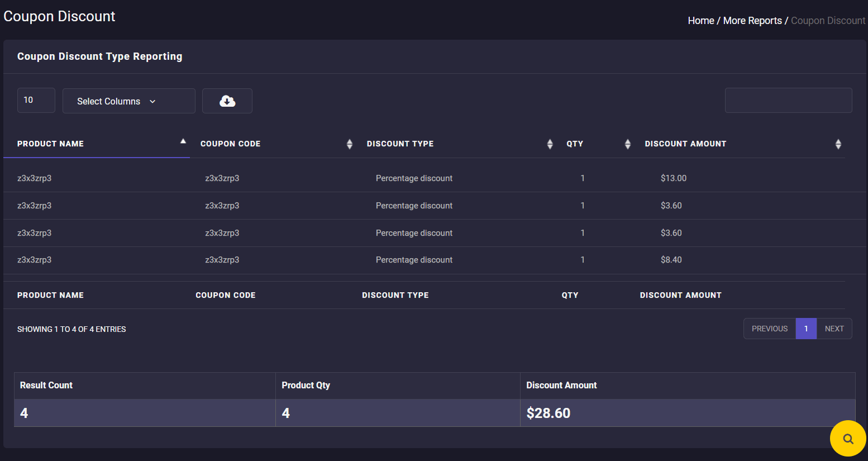The height and width of the screenshot is (461, 868).
Task: Click the Discount Type column header
Action: [x=400, y=144]
